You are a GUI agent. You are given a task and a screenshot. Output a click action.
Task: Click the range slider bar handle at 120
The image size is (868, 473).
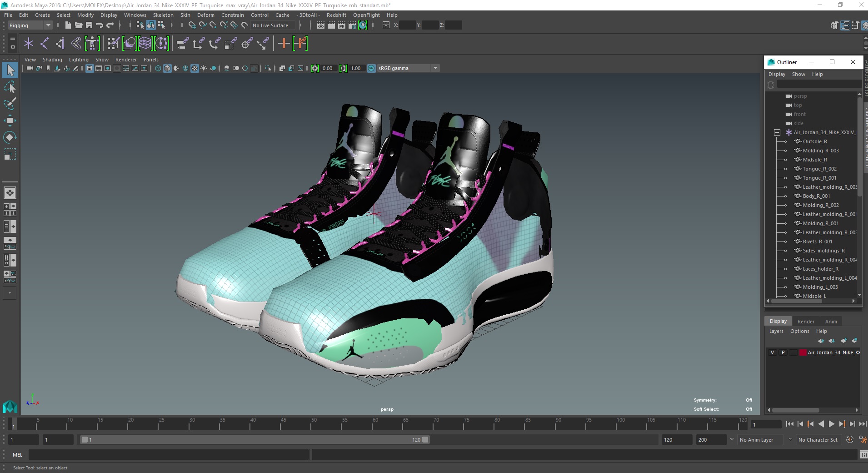tap(425, 440)
